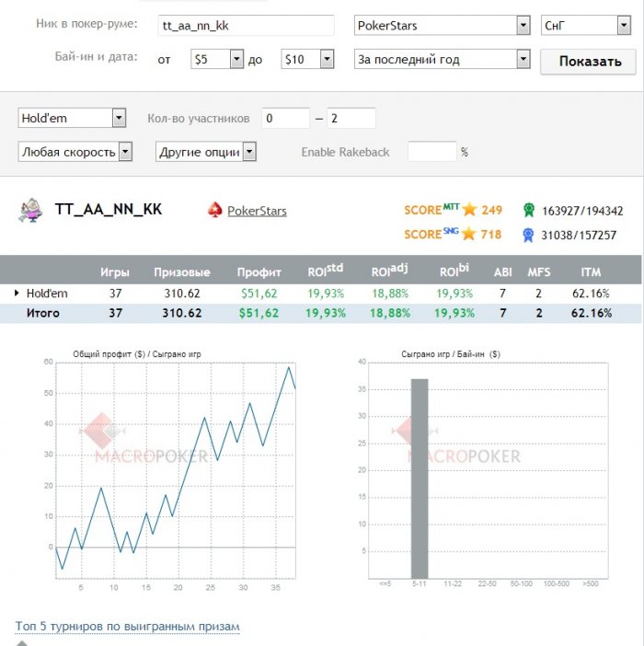Image resolution: width=644 pixels, height=646 pixels.
Task: Open the Hold'em game variant dropdown
Action: [x=72, y=118]
